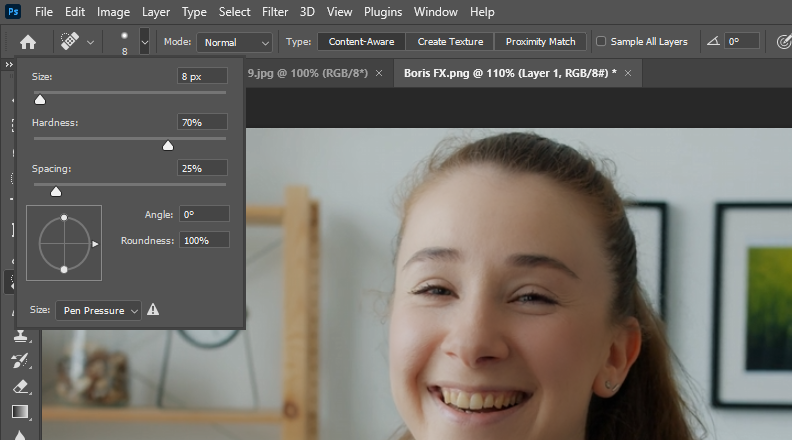Open the Filter menu

click(x=274, y=12)
